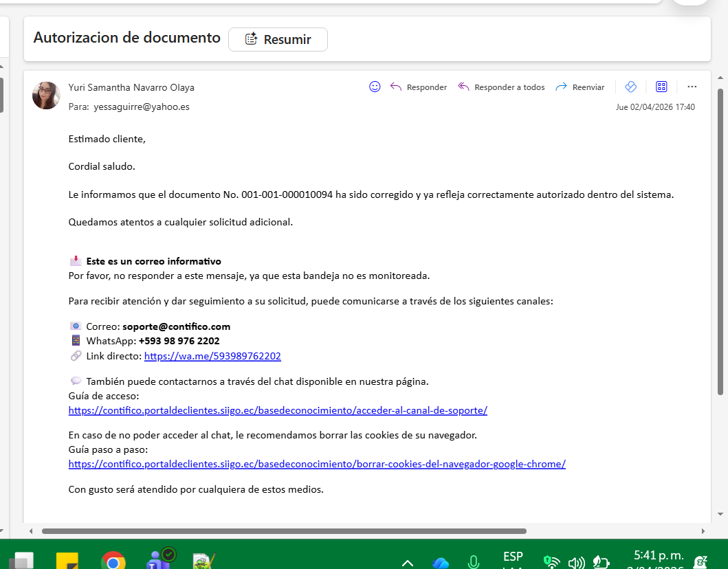Click the date Jue 02/04/2026 17:40
The width and height of the screenshot is (728, 569).
click(x=655, y=107)
